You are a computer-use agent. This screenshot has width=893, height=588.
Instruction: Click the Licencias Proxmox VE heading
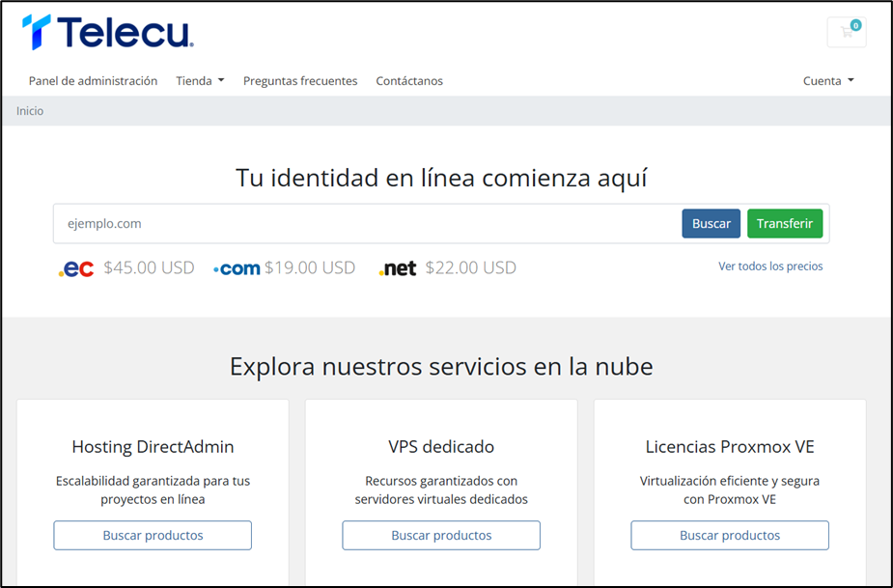click(x=730, y=447)
